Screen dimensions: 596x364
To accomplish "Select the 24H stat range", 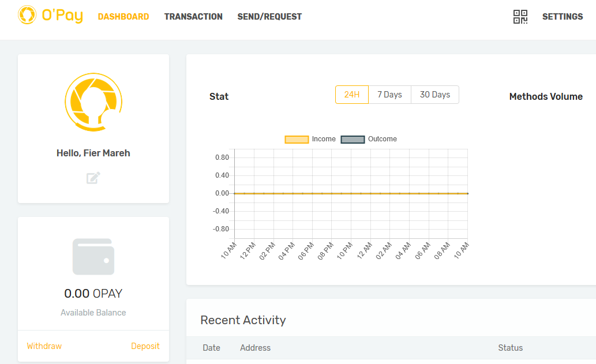I will [352, 95].
